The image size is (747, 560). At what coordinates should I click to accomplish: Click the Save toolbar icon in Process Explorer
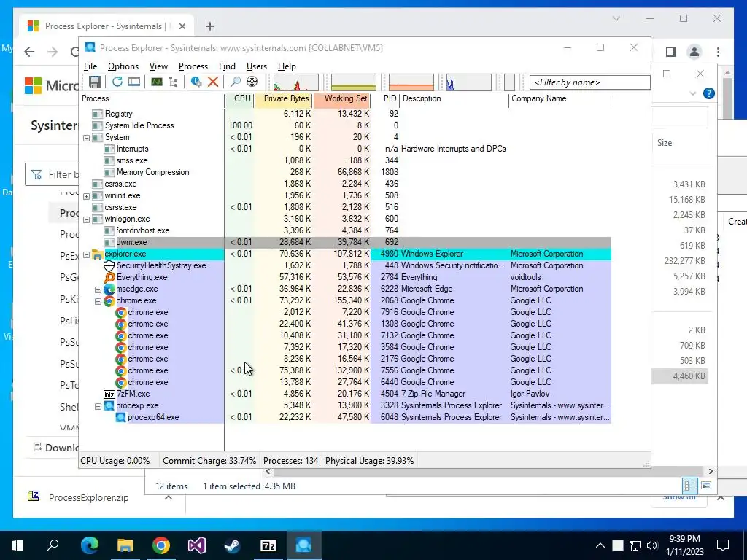click(x=94, y=82)
